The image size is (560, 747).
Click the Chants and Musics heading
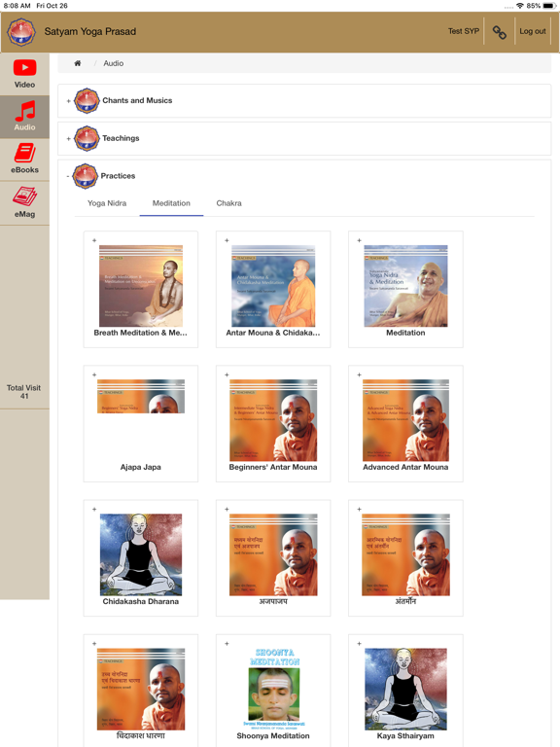[137, 100]
